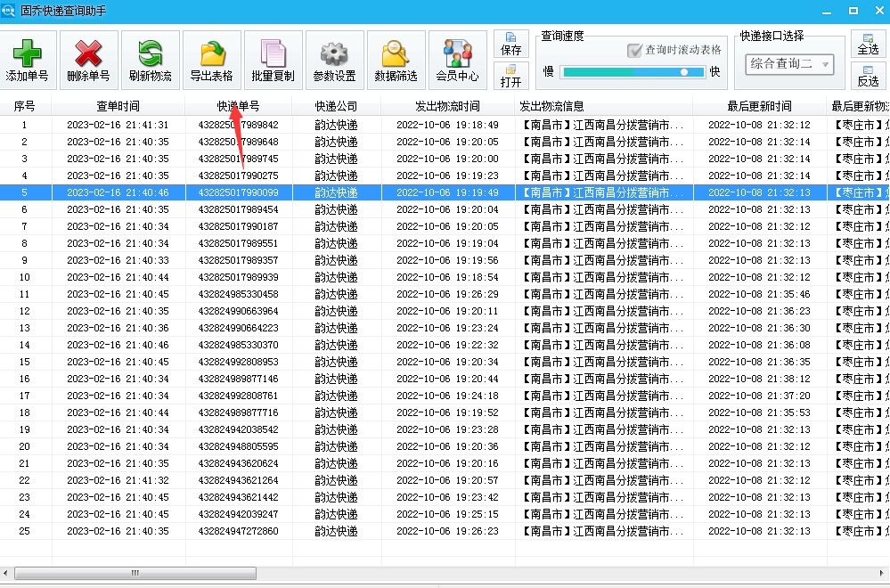Click the scrollbar right arrow
890x588 pixels.
click(882, 573)
